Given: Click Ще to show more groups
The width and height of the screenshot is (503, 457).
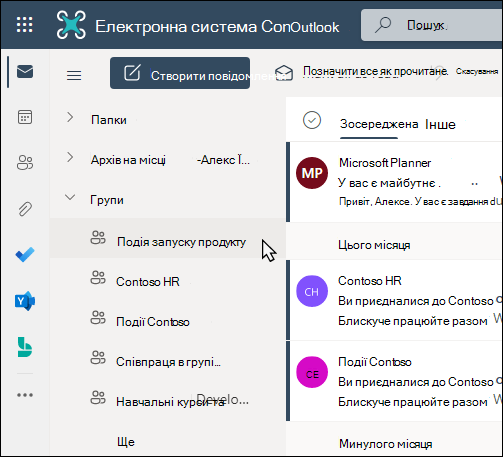Looking at the screenshot, I should tap(126, 442).
